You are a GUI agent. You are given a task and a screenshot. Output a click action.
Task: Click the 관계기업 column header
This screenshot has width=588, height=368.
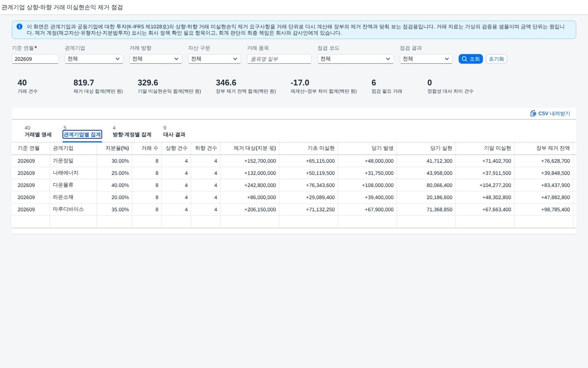[73, 148]
